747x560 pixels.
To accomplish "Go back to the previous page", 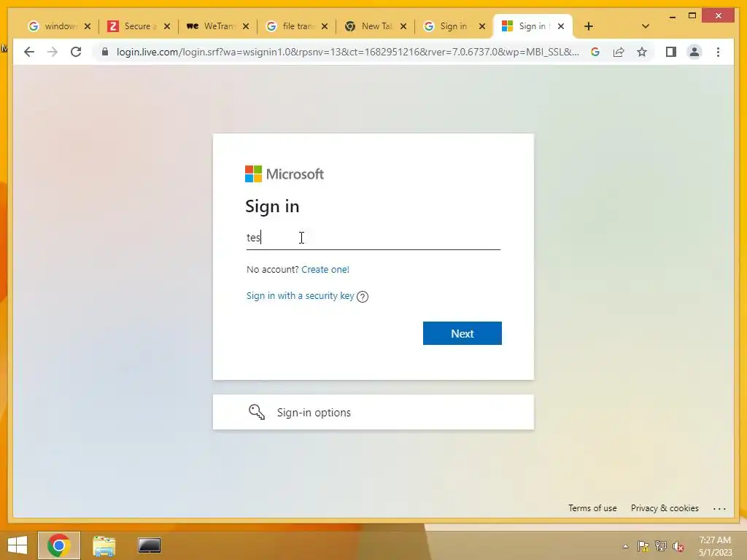I will click(29, 52).
